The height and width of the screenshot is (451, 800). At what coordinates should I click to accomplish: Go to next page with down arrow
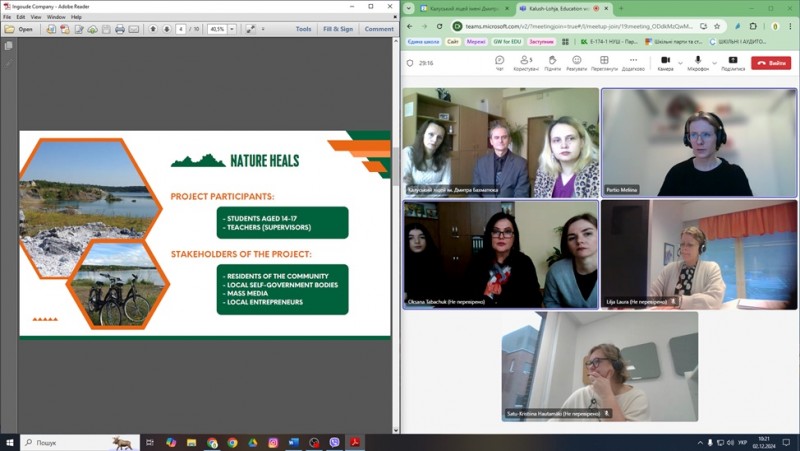pyautogui.click(x=167, y=29)
